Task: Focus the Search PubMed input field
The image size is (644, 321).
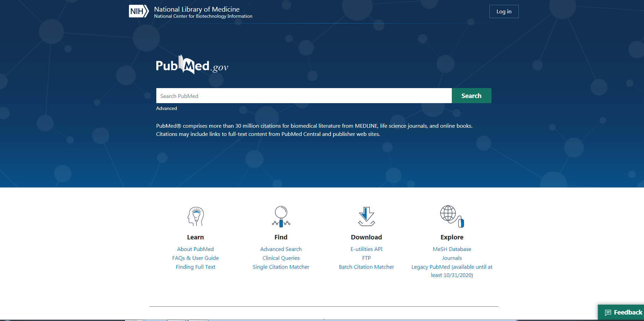Action: click(304, 96)
